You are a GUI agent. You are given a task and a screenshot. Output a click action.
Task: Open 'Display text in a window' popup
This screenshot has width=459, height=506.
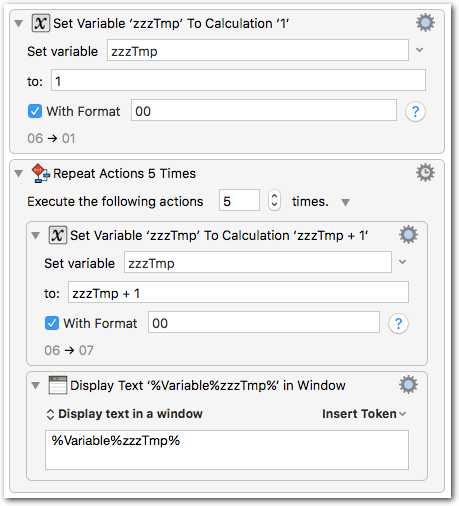124,414
